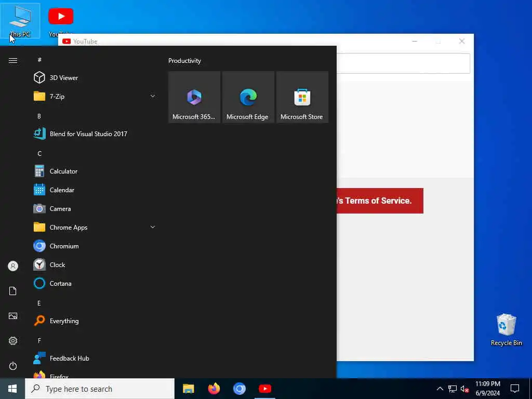Select the YouTube desktop shortcut
The width and height of the screenshot is (532, 399).
pyautogui.click(x=61, y=20)
